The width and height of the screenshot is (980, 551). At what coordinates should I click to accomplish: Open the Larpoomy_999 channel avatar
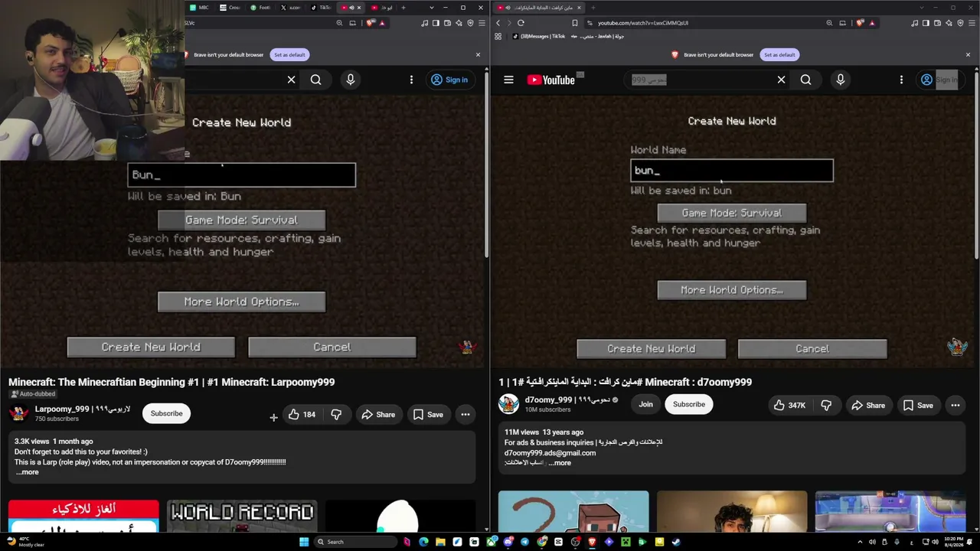pos(19,413)
